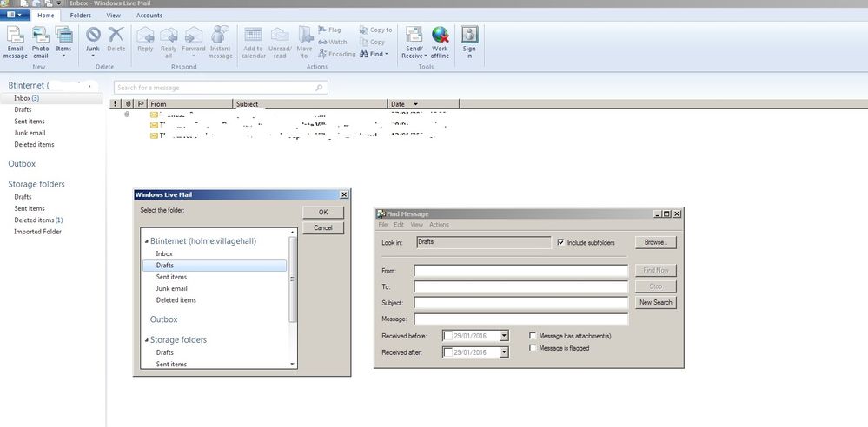The image size is (868, 427).
Task: Enable Message is flagged checkbox
Action: (533, 348)
